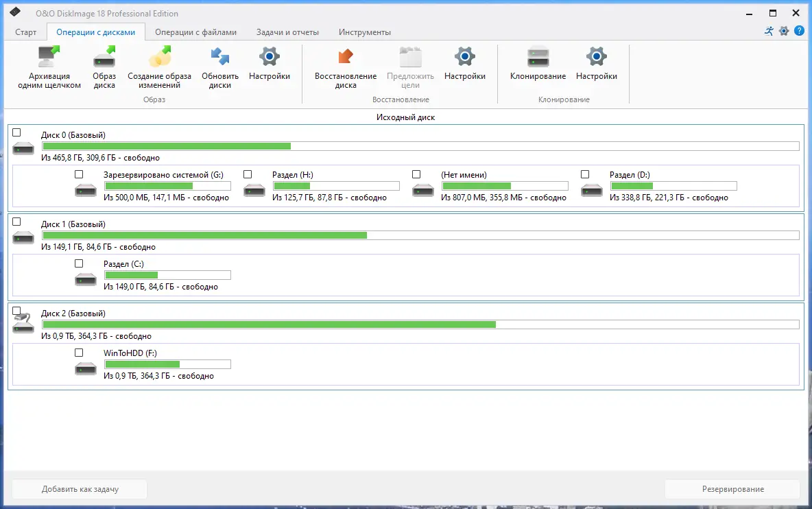Image resolution: width=812 pixels, height=509 pixels.
Task: Click drive icon of (Нет имени) partition
Action: pyautogui.click(x=423, y=190)
